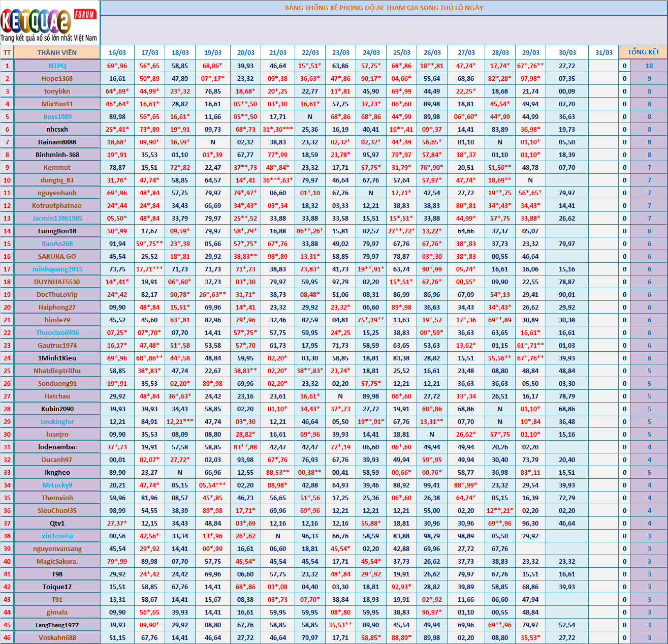Select member LangThang1977
Screen dimensions: 668x644
coord(57,625)
